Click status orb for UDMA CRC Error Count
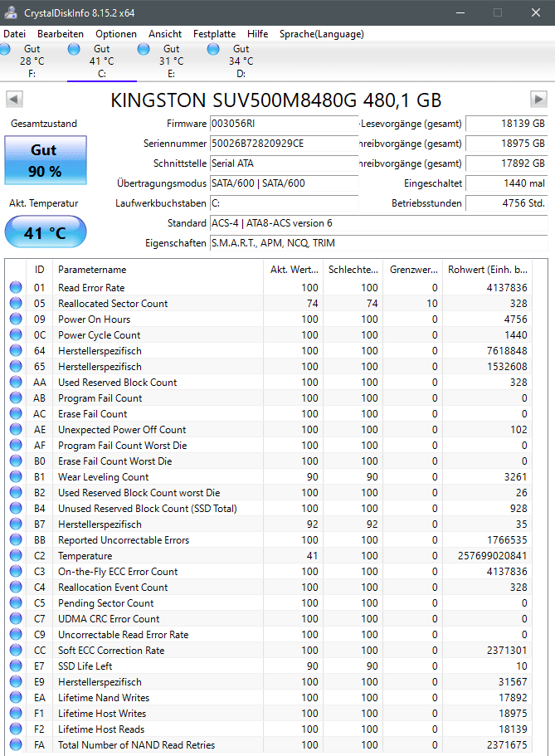Viewport: 555px width, 756px height. [16, 618]
